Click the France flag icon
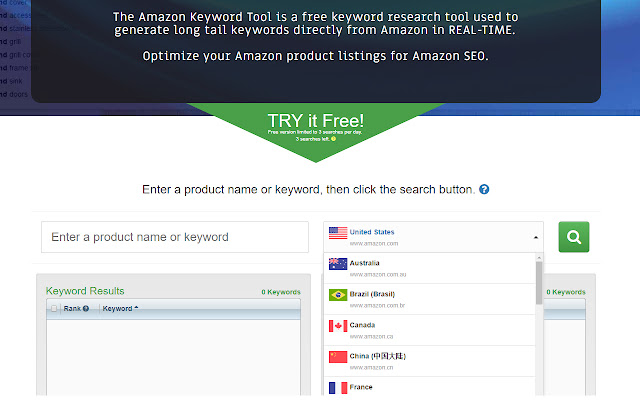 [x=338, y=387]
